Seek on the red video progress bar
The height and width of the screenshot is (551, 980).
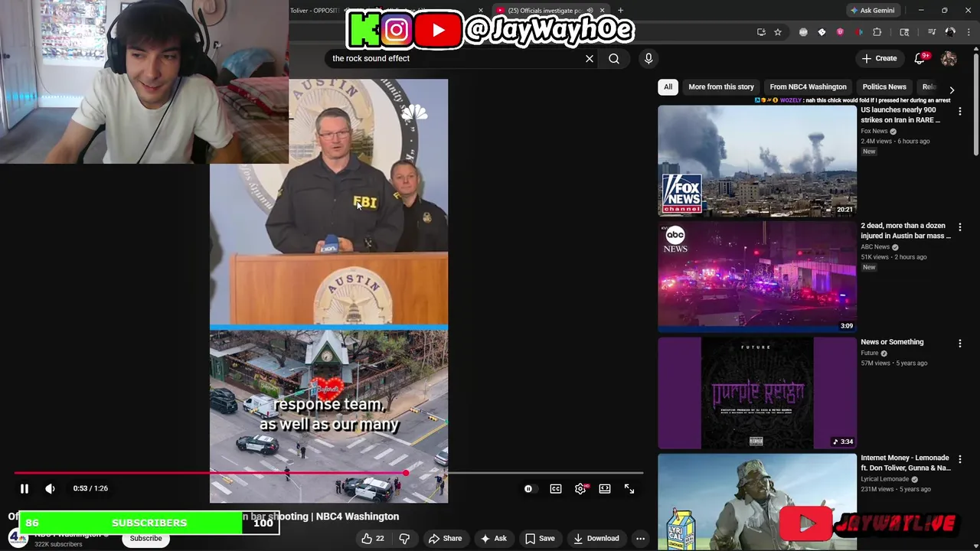[329, 473]
